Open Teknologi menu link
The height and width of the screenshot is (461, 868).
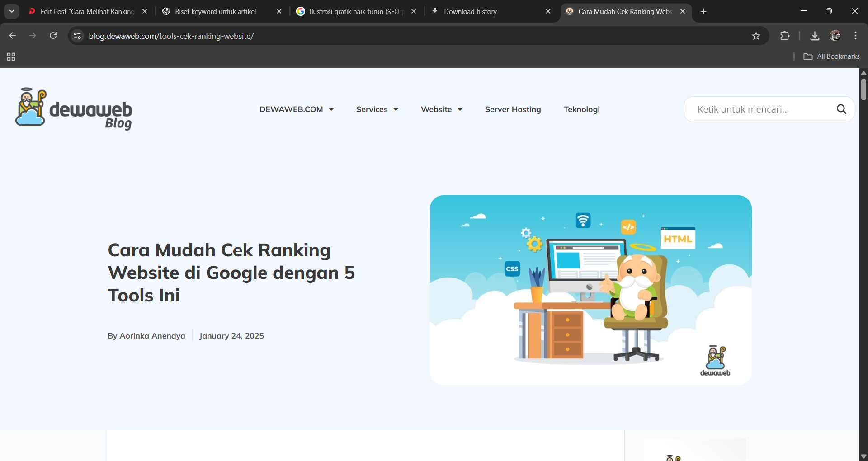(581, 109)
